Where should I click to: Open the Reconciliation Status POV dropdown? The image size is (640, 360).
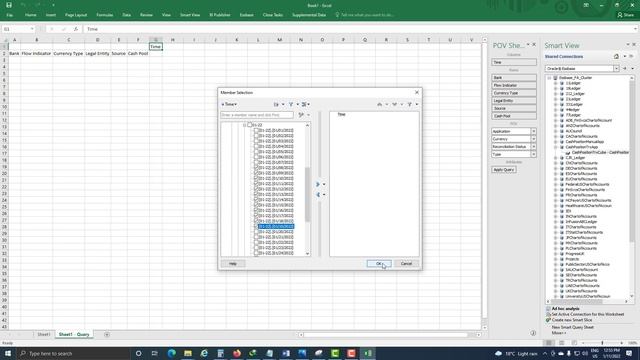533,147
